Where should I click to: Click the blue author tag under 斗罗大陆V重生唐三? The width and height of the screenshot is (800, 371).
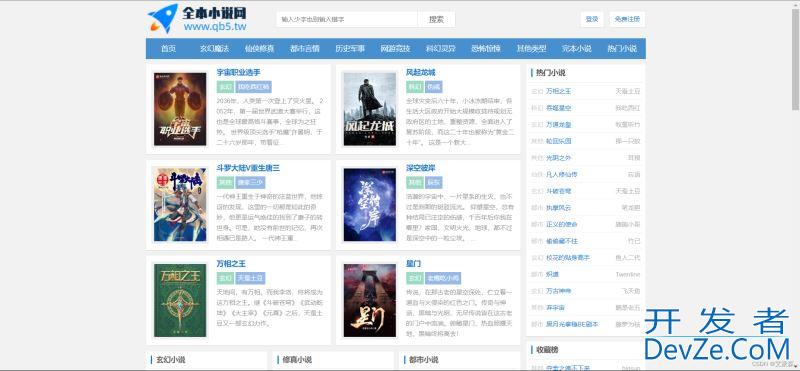(250, 182)
